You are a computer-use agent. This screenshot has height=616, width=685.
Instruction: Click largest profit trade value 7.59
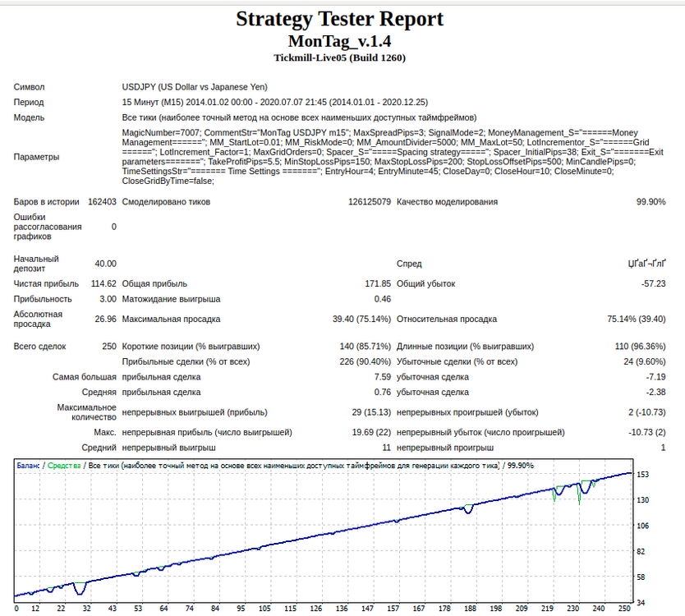(x=382, y=377)
